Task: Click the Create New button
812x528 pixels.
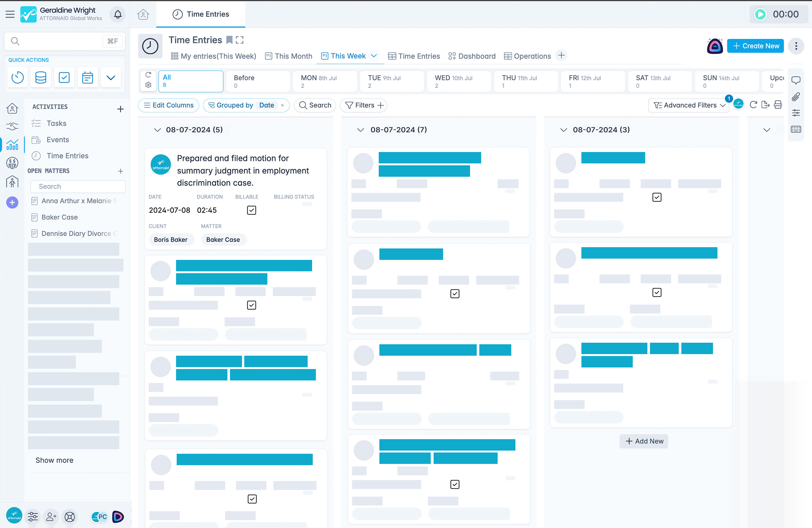Action: (755, 46)
